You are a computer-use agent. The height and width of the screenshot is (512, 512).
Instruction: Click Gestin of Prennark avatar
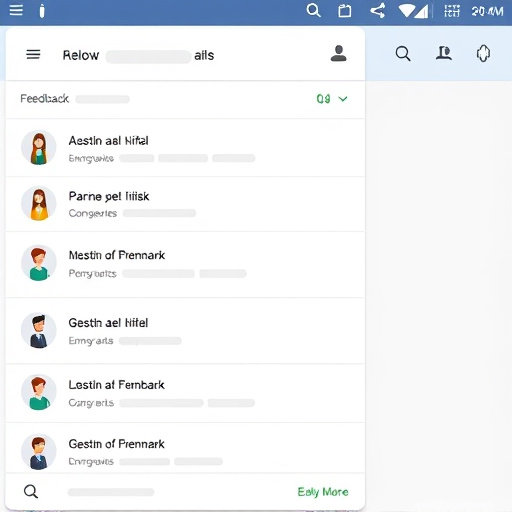click(39, 452)
